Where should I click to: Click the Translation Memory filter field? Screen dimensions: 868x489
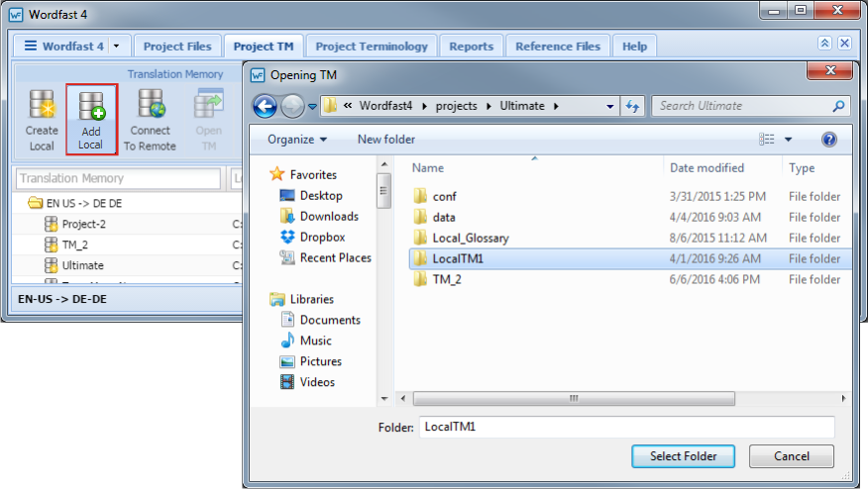[x=118, y=178]
